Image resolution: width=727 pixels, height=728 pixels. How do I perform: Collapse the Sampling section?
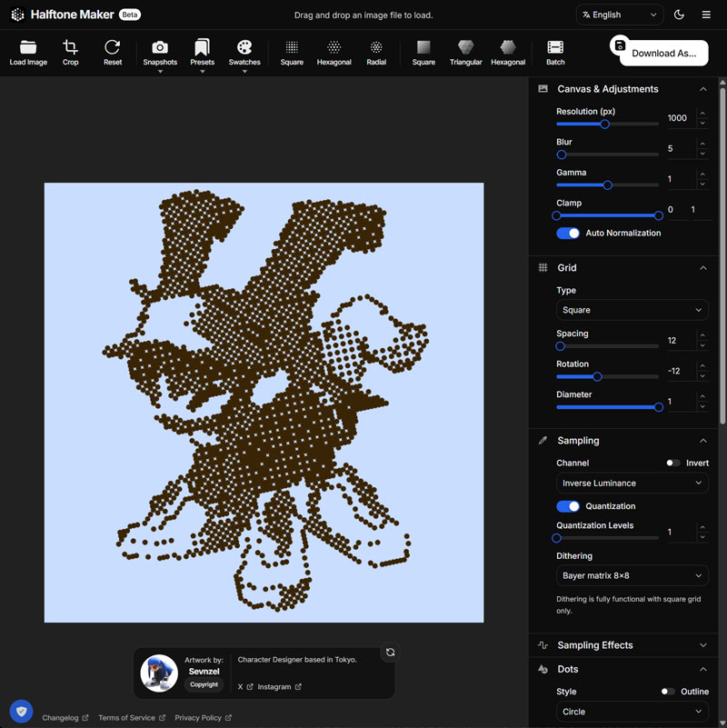coord(702,440)
